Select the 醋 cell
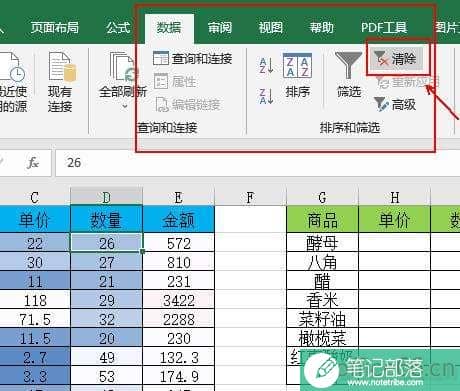The image size is (460, 391). coord(322,281)
